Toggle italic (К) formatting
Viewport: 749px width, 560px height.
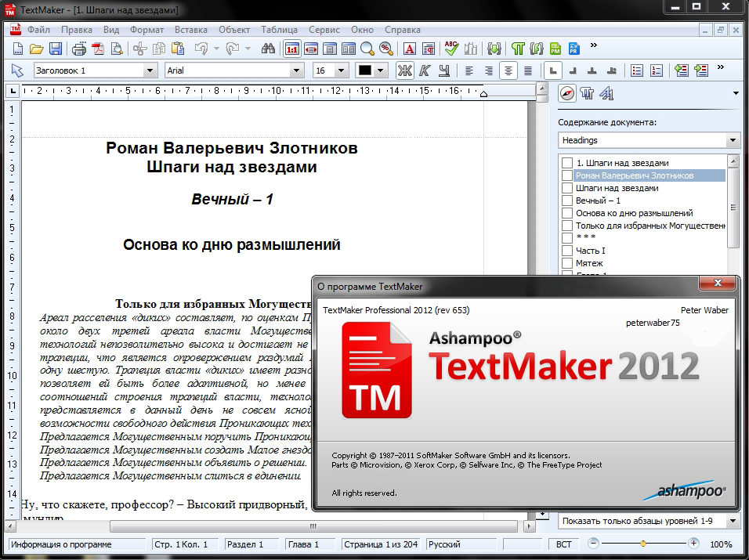424,70
